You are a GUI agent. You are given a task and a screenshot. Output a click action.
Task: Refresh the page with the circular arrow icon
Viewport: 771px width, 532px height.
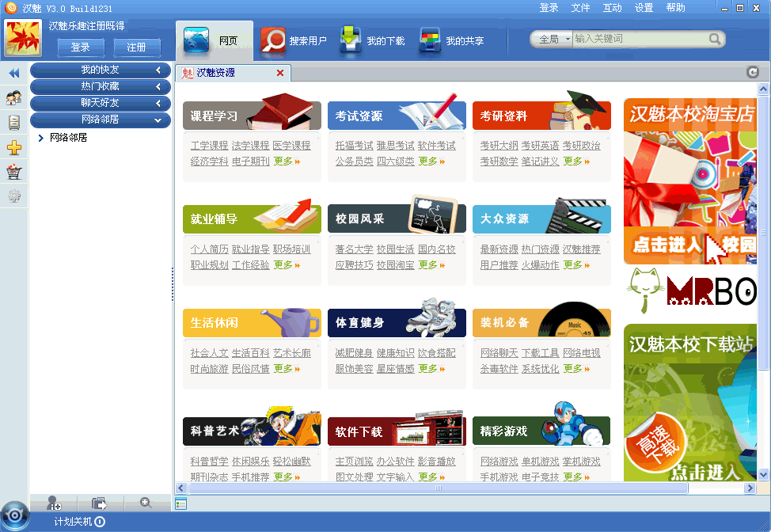point(752,72)
